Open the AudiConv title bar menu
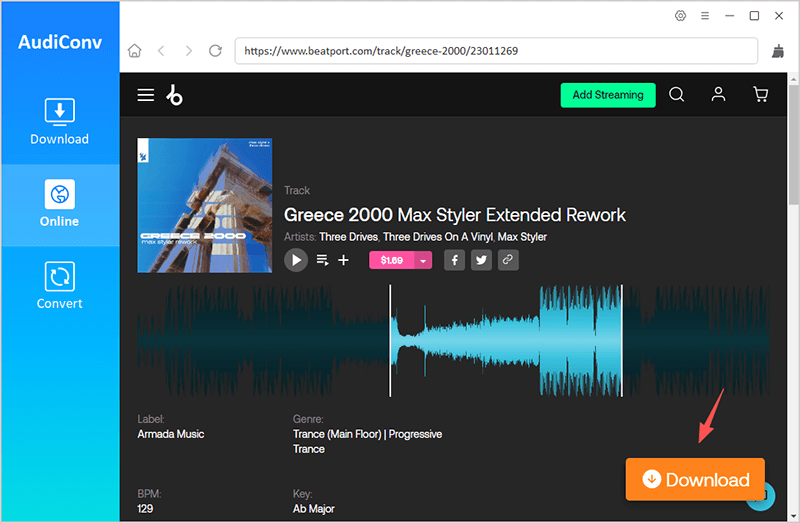 click(x=705, y=16)
